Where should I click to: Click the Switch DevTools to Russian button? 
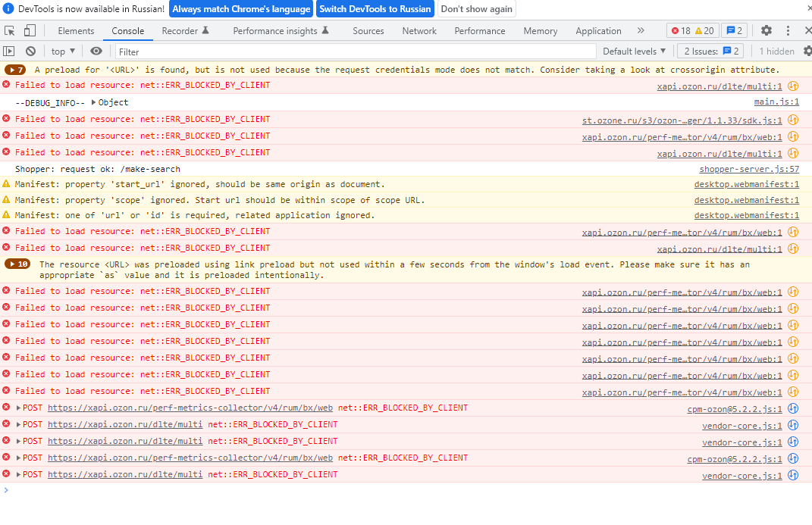(375, 9)
